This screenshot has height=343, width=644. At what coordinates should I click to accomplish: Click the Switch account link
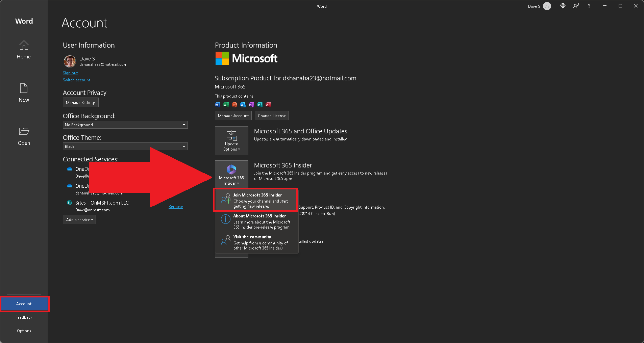coord(76,80)
